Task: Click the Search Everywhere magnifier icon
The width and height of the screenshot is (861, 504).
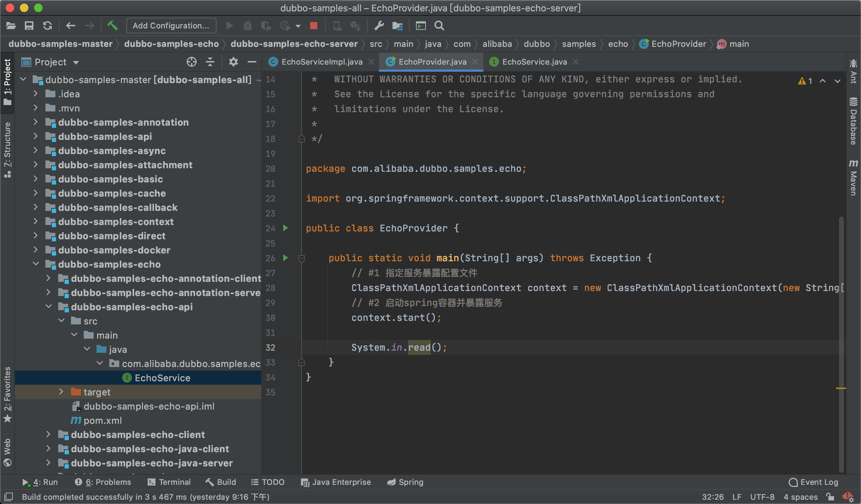Action: [439, 26]
